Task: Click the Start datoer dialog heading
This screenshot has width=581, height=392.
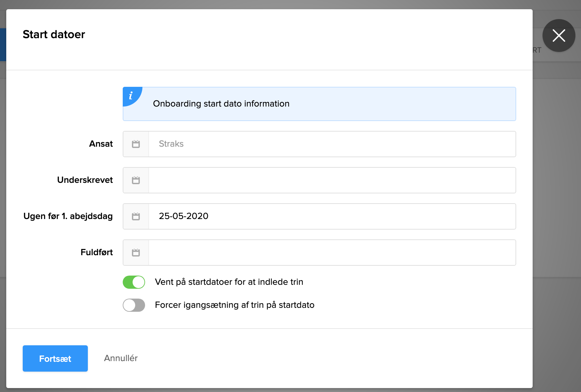Action: pos(54,35)
